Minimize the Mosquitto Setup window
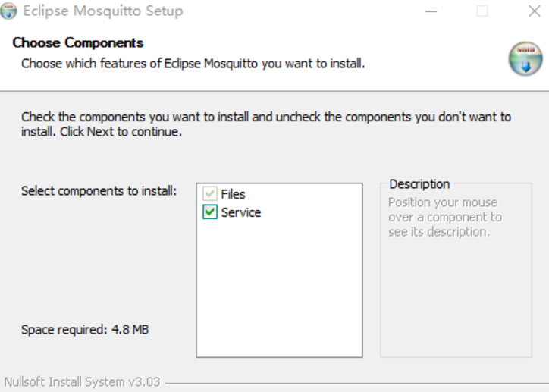The width and height of the screenshot is (549, 392). [x=431, y=11]
